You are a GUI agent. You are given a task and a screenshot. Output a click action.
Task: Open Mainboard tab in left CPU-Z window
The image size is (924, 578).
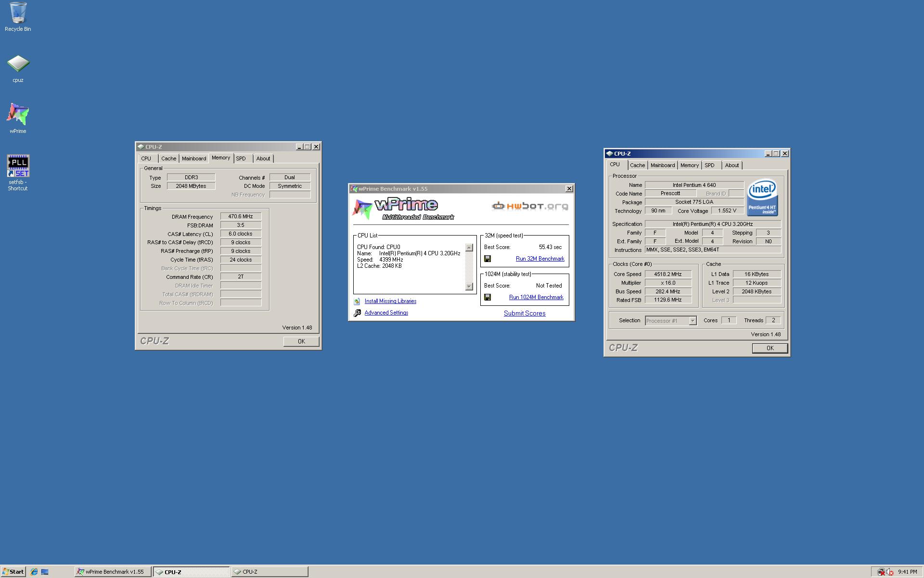[x=194, y=158]
